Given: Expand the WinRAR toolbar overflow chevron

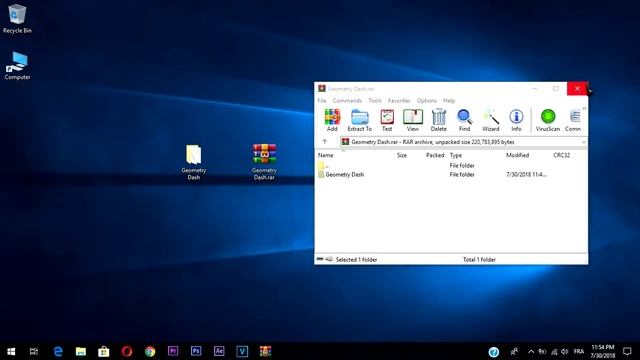Looking at the screenshot, I should (x=584, y=109).
